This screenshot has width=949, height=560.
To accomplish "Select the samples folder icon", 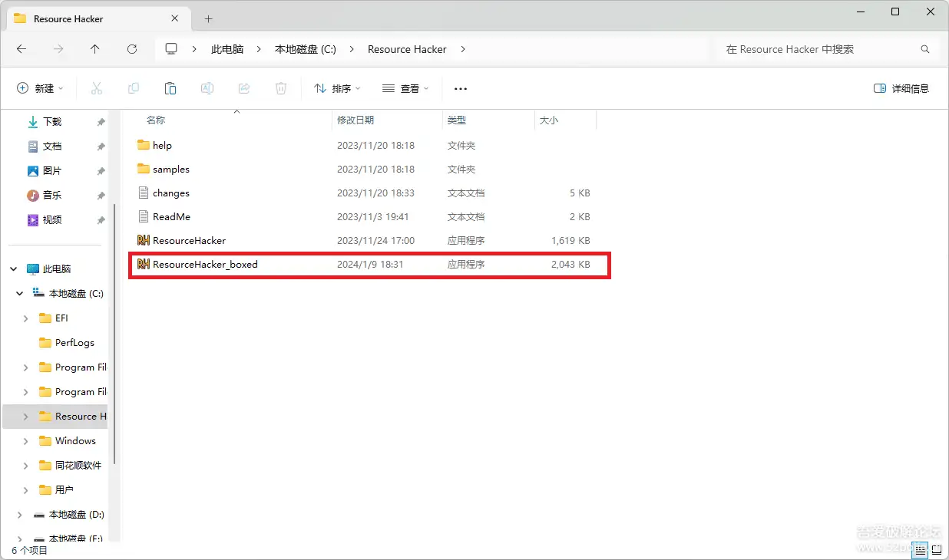I will pos(143,169).
